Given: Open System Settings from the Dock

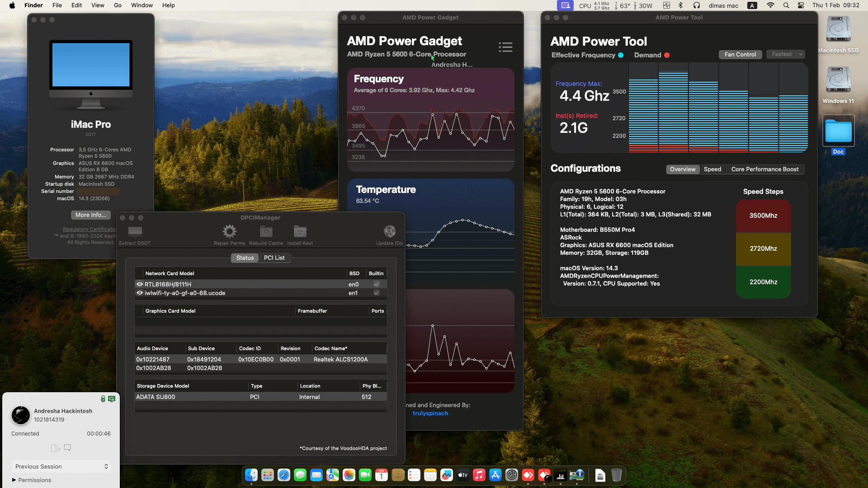Looking at the screenshot, I should tap(512, 475).
